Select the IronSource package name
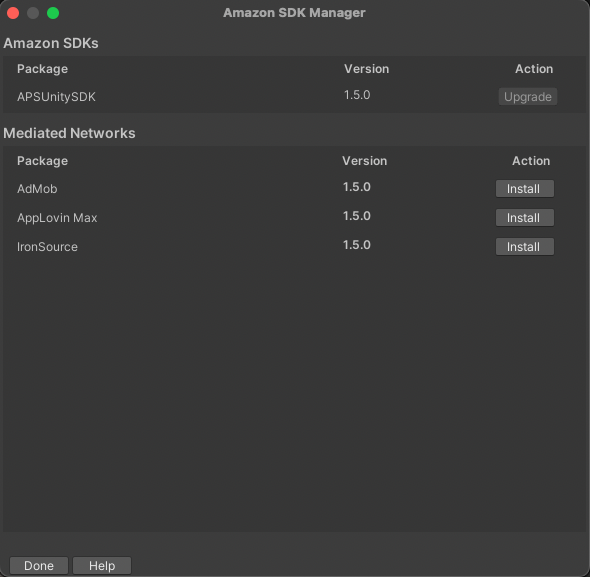Viewport: 590px width, 577px height. point(47,247)
